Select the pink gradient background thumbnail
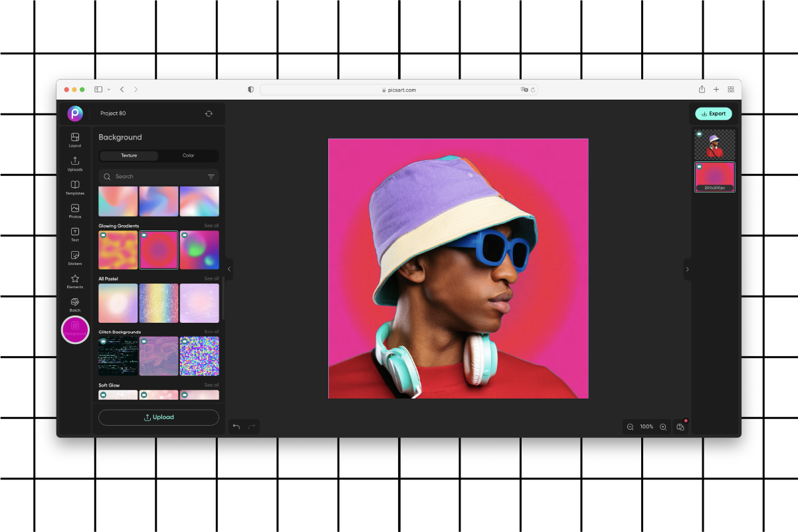This screenshot has width=798, height=532. [x=158, y=250]
